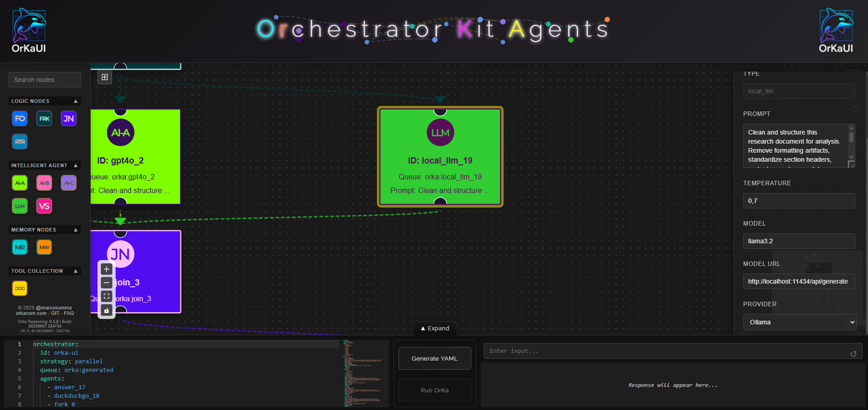This screenshot has width=868, height=410.
Task: Select the LLM agent icon in sidebar
Action: pyautogui.click(x=20, y=206)
